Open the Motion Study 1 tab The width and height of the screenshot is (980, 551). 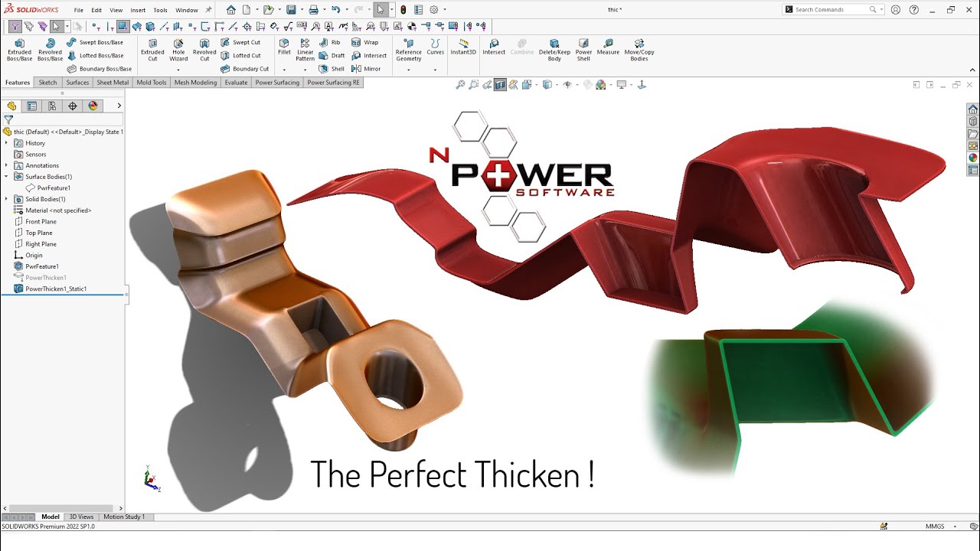(x=123, y=517)
